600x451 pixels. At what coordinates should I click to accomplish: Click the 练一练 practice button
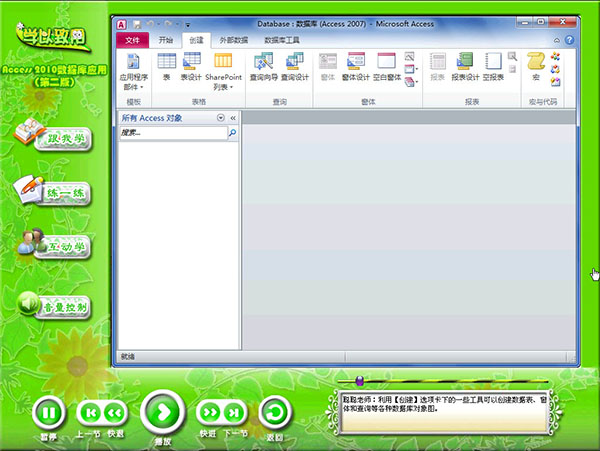(x=53, y=190)
